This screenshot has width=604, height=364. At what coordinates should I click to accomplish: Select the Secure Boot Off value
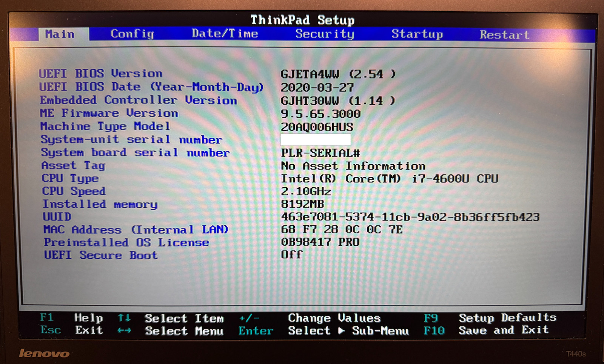pos(292,254)
